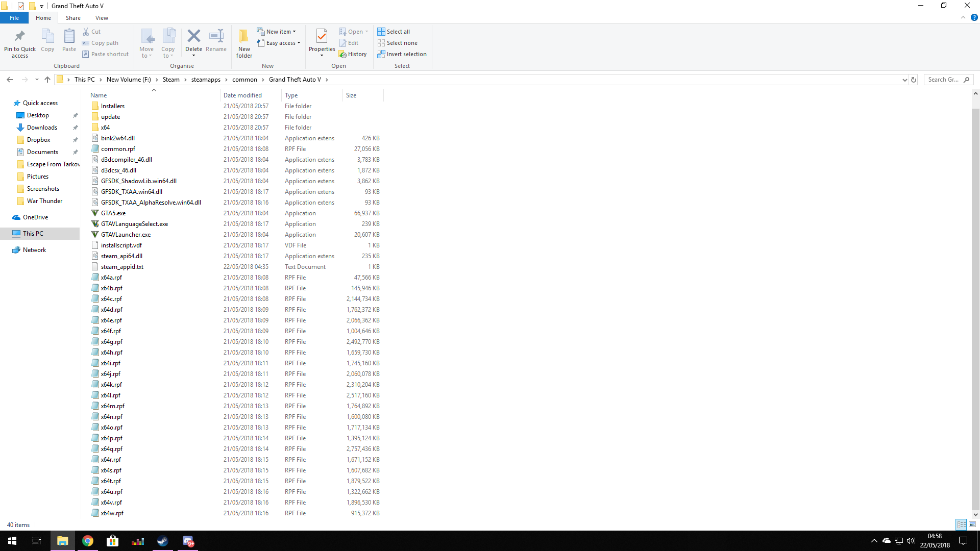Create a New folder
Viewport: 980px width, 551px height.
[244, 43]
